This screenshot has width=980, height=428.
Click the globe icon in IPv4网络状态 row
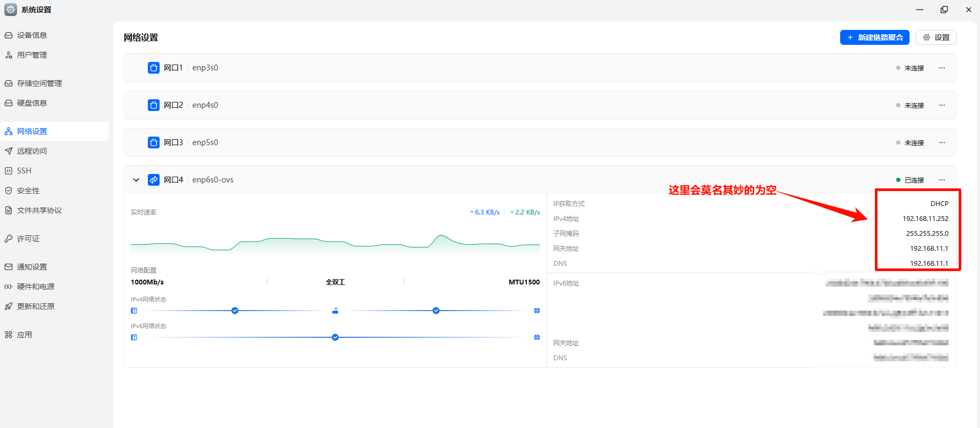[x=537, y=311]
